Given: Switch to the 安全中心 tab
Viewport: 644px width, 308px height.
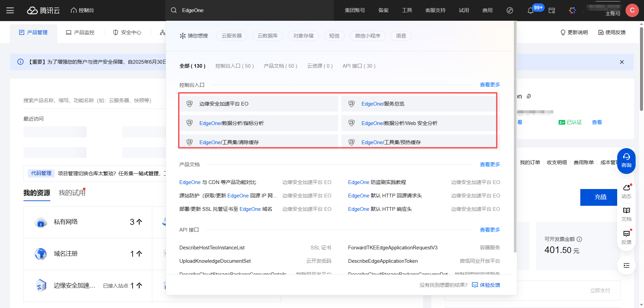Looking at the screenshot, I should tap(127, 33).
